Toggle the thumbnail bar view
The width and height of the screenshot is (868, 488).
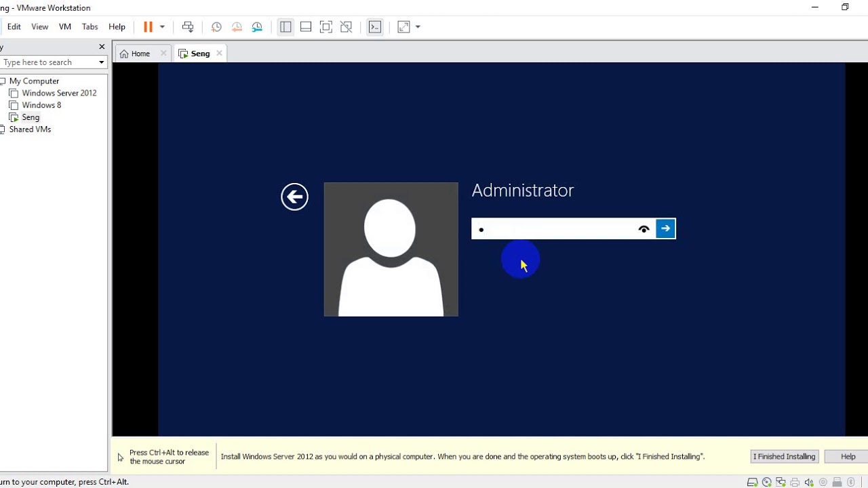coord(306,27)
